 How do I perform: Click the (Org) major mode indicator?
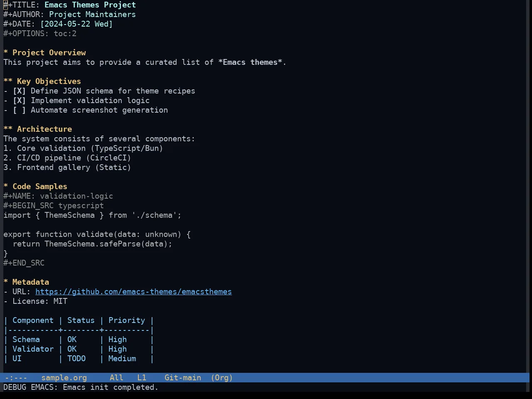[222, 378]
